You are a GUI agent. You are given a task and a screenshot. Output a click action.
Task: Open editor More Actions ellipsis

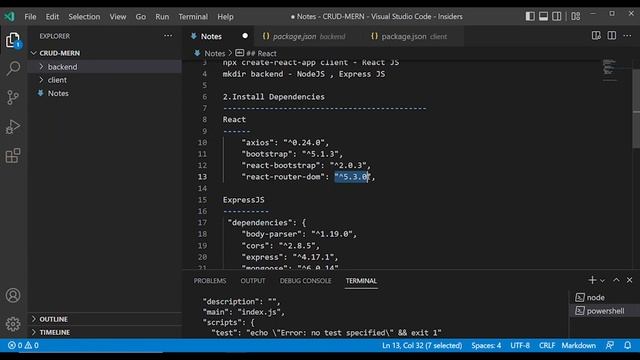click(627, 36)
